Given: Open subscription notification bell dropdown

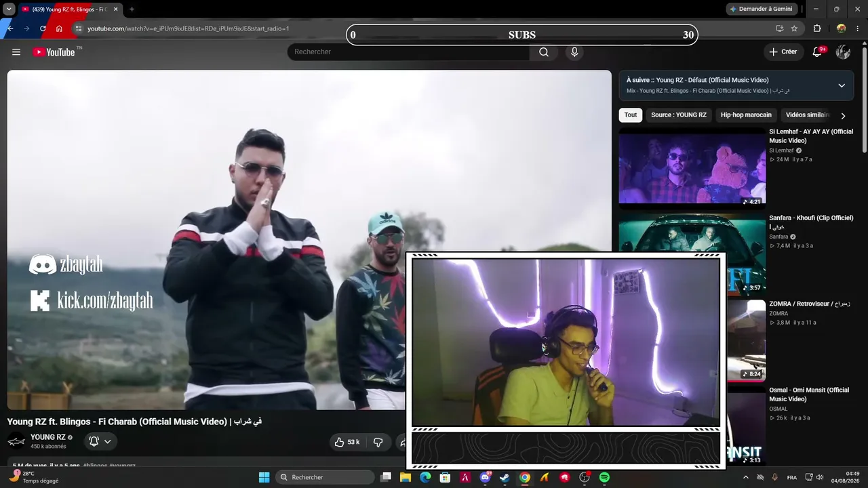Looking at the screenshot, I should [x=100, y=442].
